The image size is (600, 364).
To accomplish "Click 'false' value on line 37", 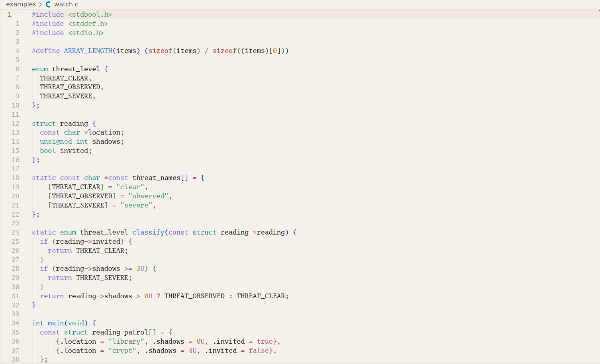I will pos(259,350).
